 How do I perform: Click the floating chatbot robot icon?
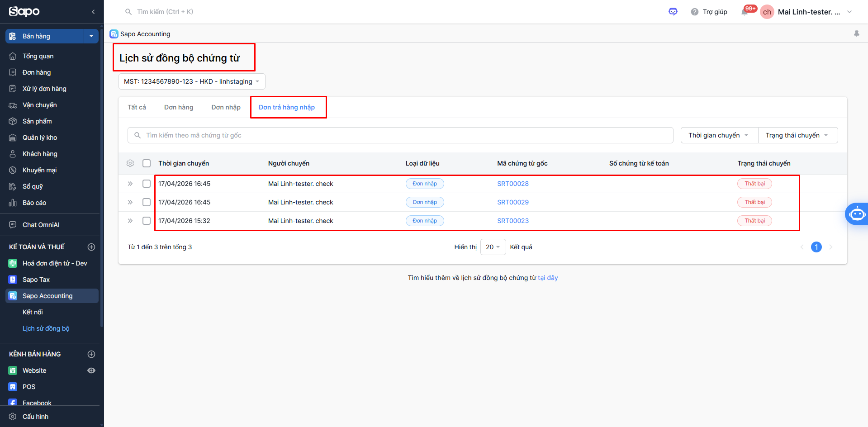[x=857, y=214]
